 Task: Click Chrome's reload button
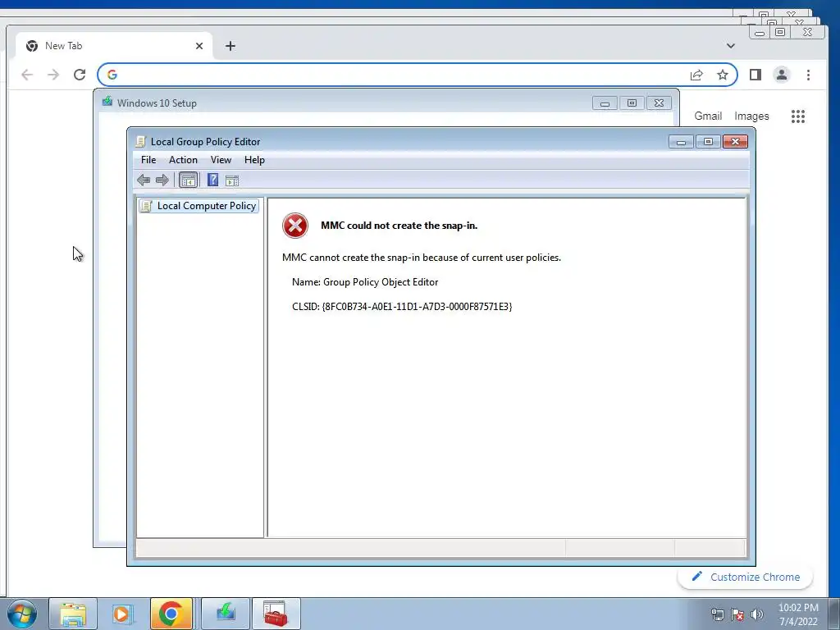(80, 75)
